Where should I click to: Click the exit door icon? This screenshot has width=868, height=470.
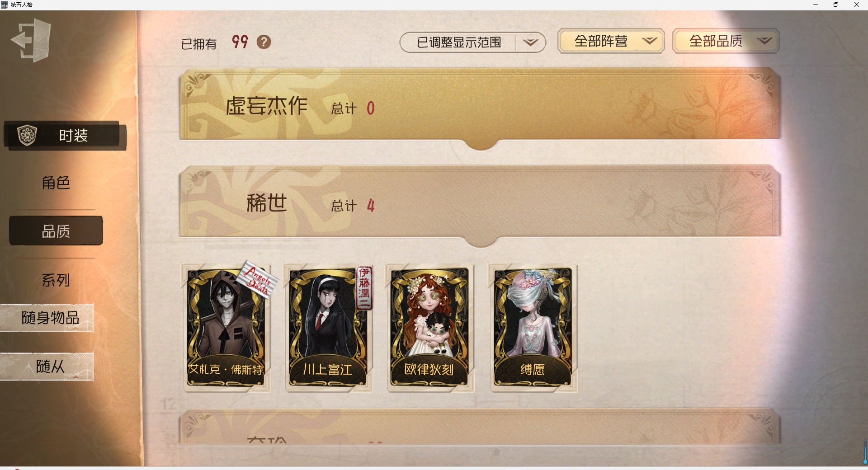pyautogui.click(x=31, y=40)
